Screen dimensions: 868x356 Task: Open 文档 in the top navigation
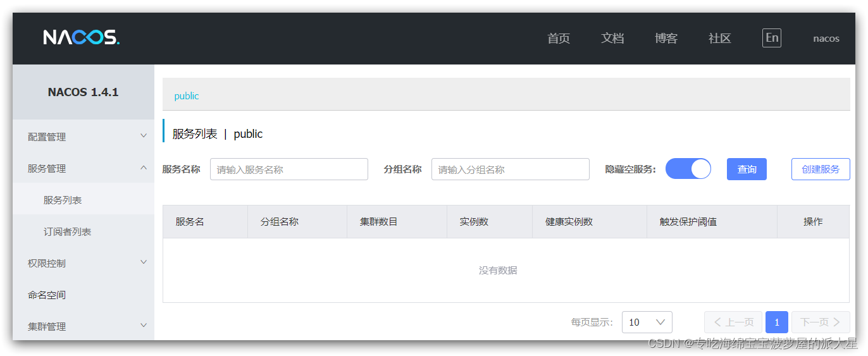pos(612,39)
